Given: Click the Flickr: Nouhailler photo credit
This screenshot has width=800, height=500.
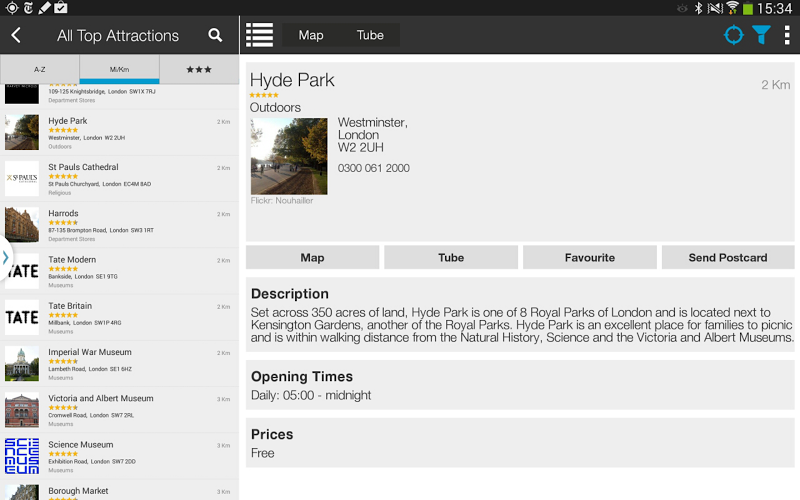Looking at the screenshot, I should click(282, 201).
